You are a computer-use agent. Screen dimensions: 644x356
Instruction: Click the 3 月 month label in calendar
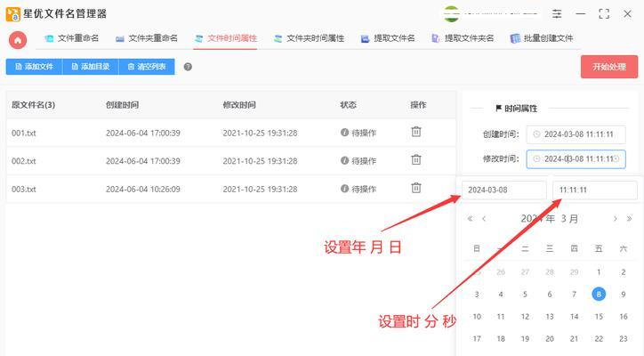tap(569, 219)
